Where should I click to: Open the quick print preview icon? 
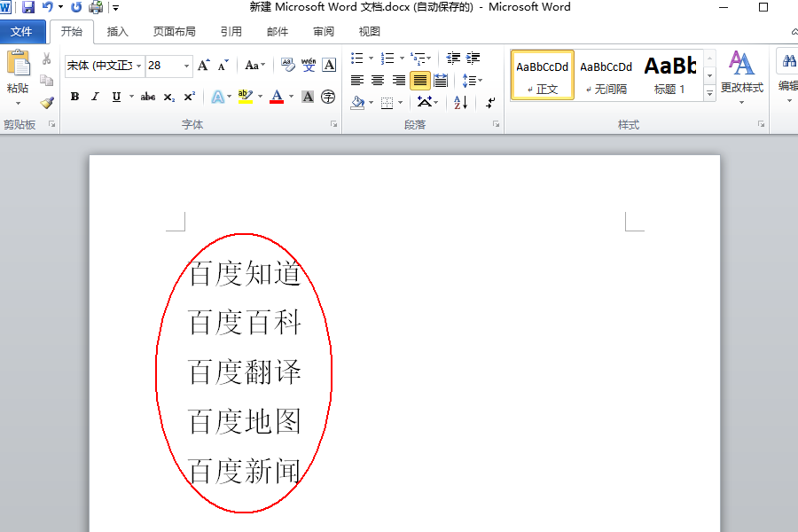(96, 7)
